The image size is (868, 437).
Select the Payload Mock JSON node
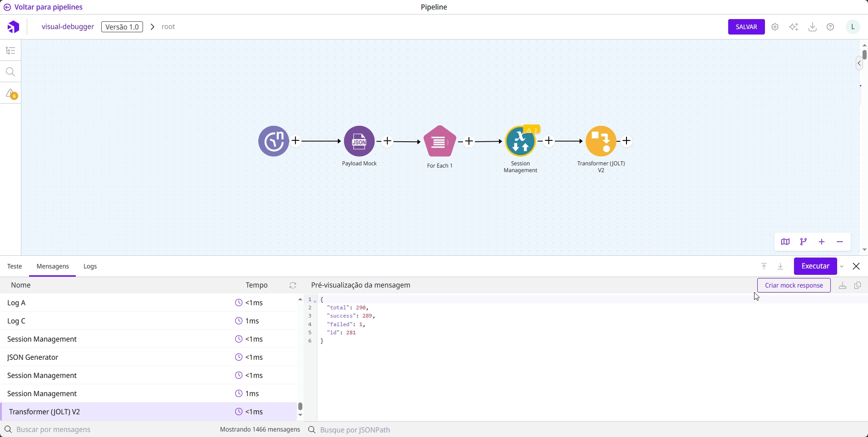[x=359, y=141]
